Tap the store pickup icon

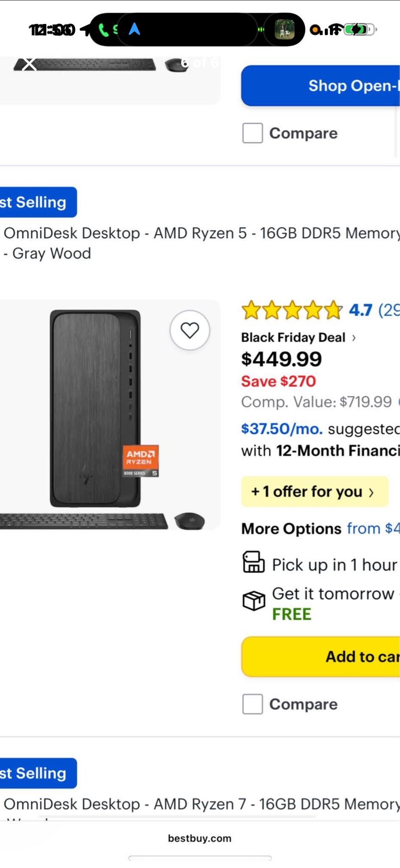pyautogui.click(x=253, y=562)
